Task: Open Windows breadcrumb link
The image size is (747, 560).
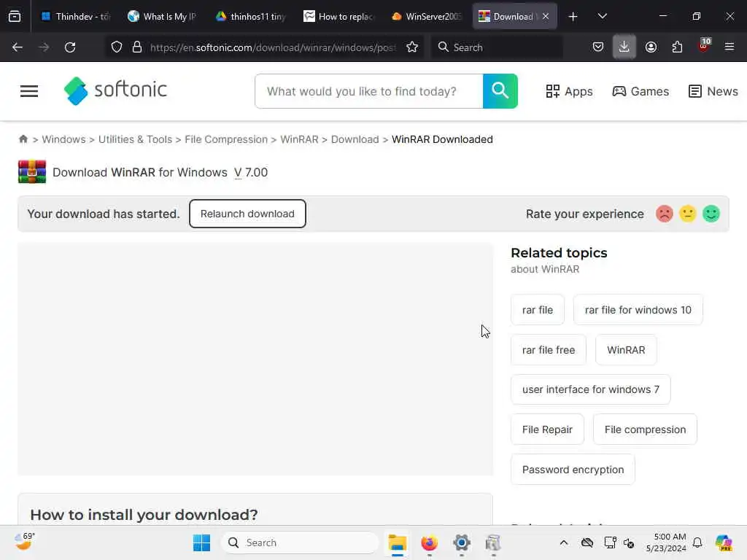Action: pyautogui.click(x=64, y=139)
